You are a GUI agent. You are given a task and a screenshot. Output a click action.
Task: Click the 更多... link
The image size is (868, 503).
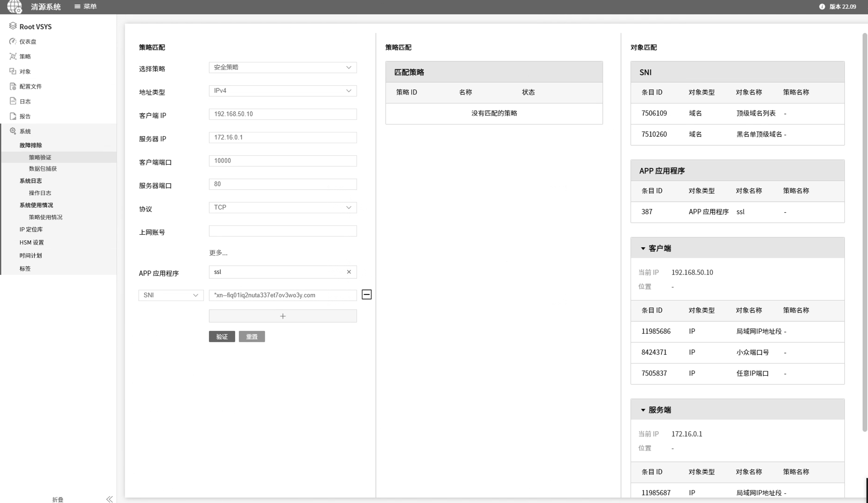click(218, 253)
